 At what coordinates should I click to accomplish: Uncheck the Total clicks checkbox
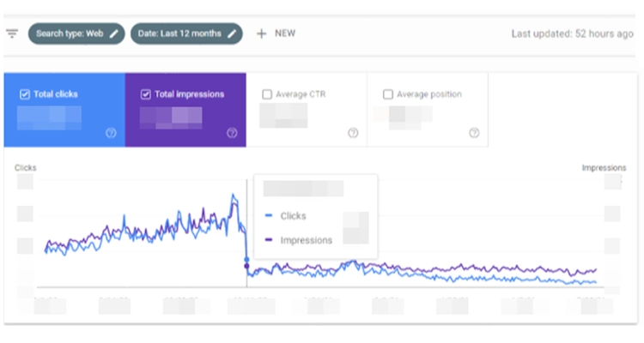pos(24,94)
